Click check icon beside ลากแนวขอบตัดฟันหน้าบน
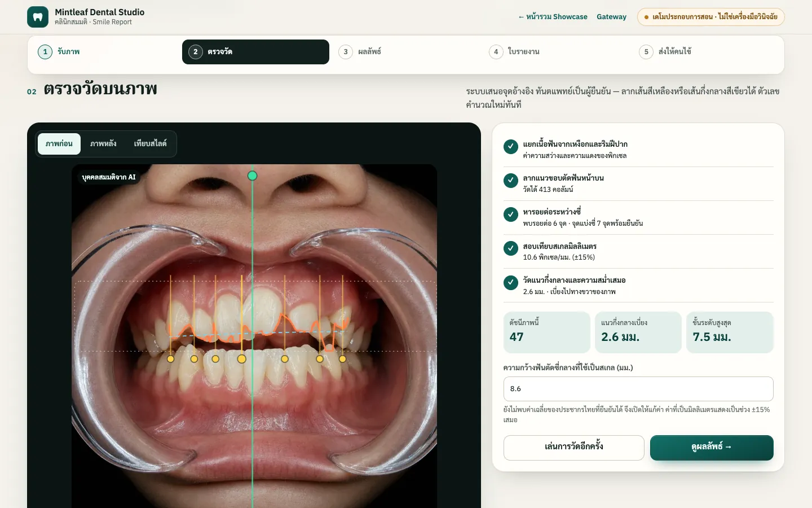812x508 pixels. (x=511, y=181)
